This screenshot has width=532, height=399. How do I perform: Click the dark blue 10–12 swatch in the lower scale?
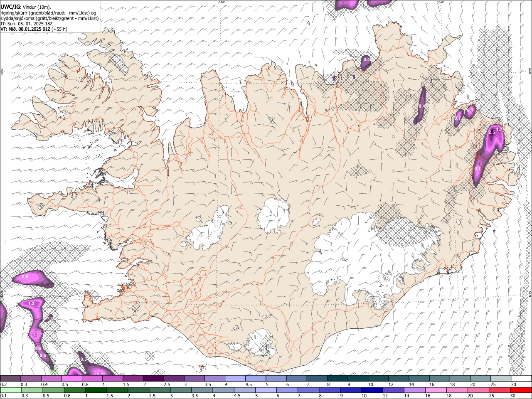pyautogui.click(x=372, y=390)
